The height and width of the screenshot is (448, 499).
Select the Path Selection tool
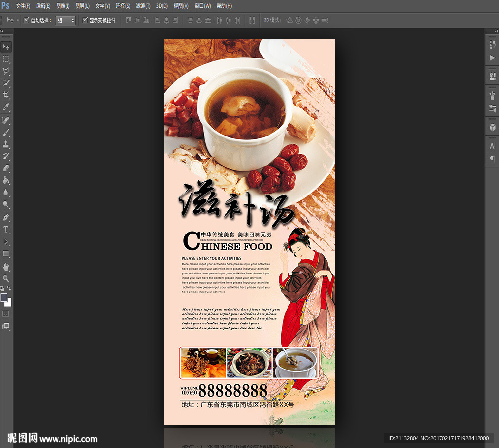coord(6,241)
